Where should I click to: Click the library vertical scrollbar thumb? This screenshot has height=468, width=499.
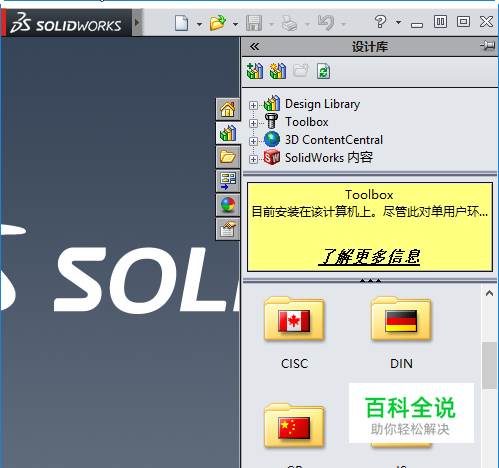pyautogui.click(x=489, y=365)
